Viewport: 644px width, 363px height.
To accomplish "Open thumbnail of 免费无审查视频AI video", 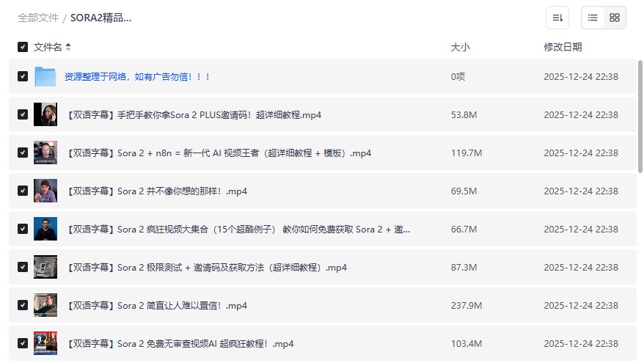I will tap(45, 343).
